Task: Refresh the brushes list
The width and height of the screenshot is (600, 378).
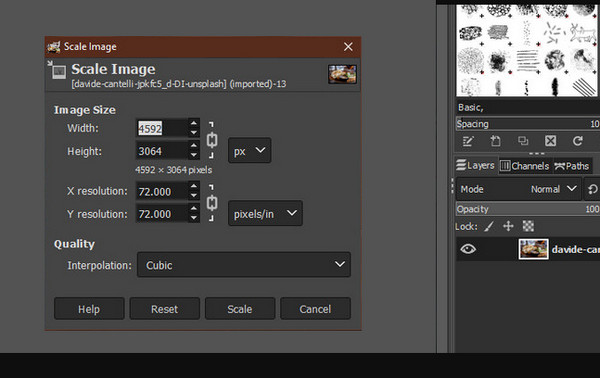Action: (578, 141)
